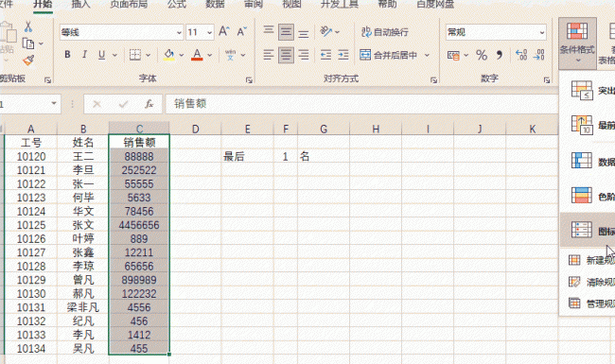Toggle Middle Align vertical alignment

click(286, 32)
